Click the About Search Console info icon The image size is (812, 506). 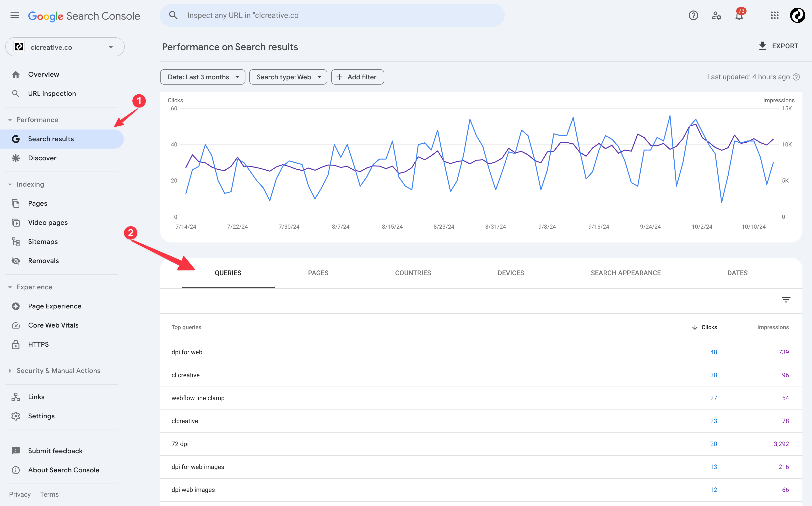16,470
